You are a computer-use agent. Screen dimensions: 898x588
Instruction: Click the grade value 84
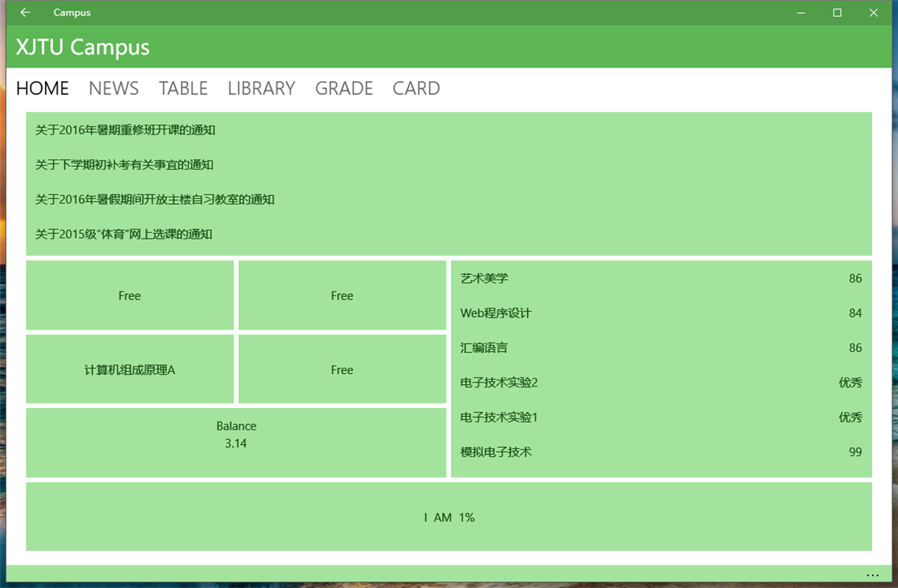coord(855,314)
